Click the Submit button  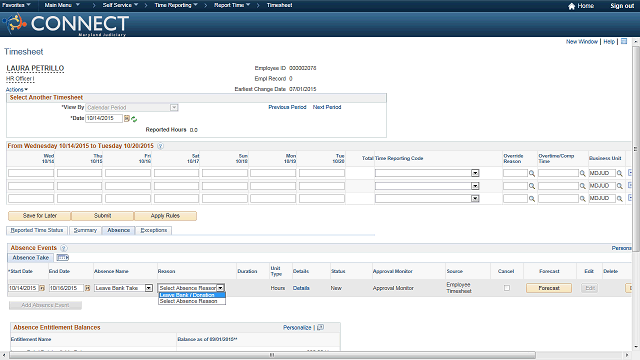tap(102, 216)
